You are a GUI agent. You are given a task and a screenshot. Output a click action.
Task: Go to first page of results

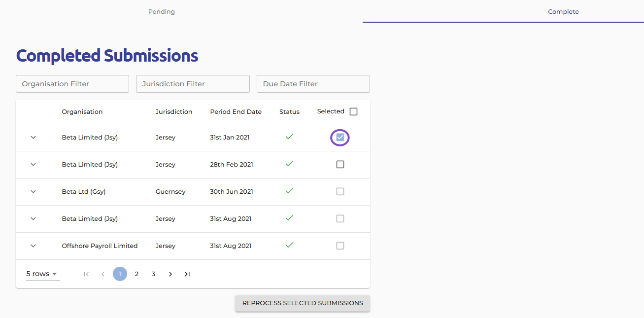(86, 274)
